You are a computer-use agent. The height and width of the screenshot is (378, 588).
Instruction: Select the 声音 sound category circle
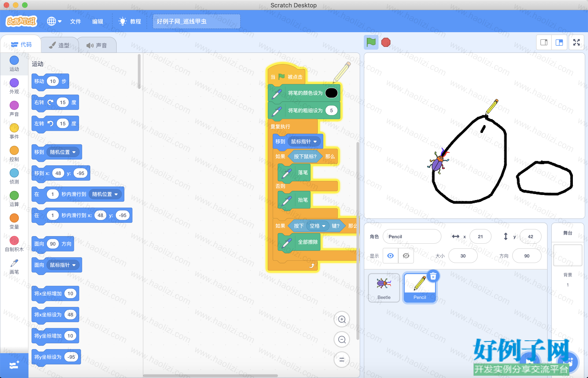click(x=14, y=105)
